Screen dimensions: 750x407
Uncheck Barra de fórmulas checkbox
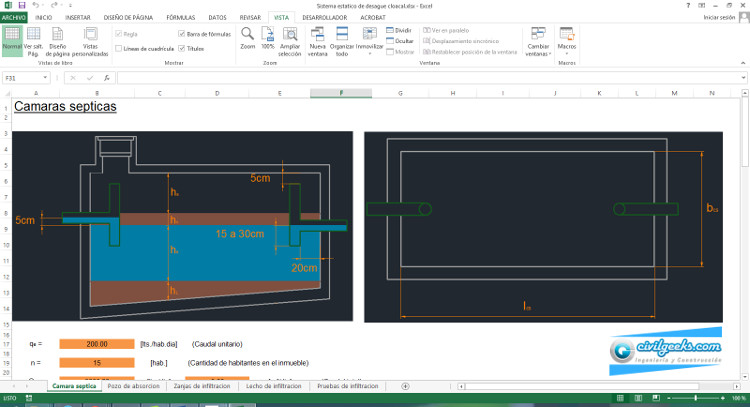tap(181, 34)
